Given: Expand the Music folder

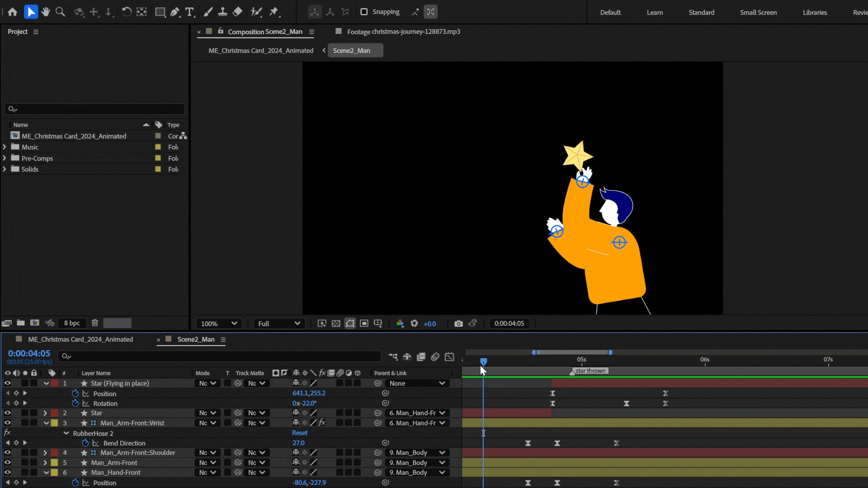Looking at the screenshot, I should 5,147.
